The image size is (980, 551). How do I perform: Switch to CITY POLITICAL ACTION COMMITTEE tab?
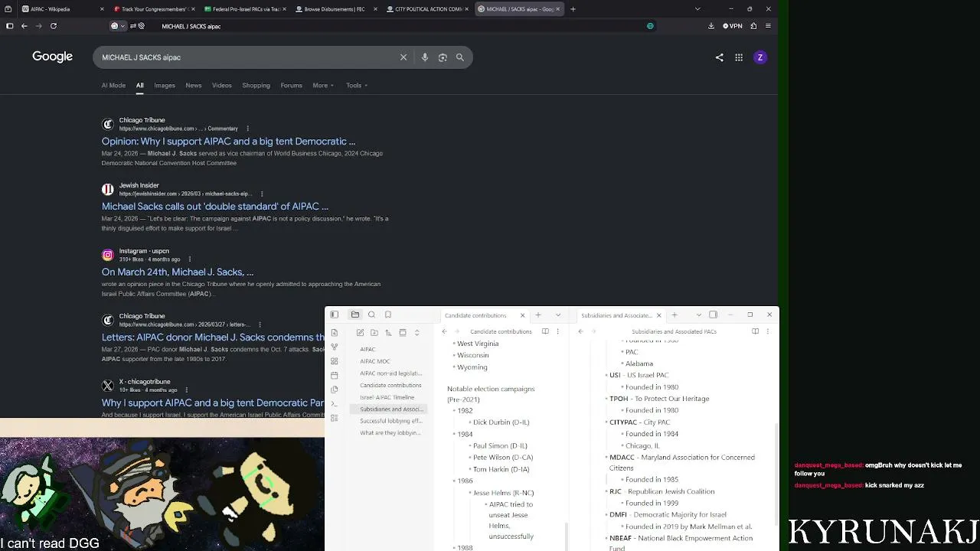click(x=426, y=9)
